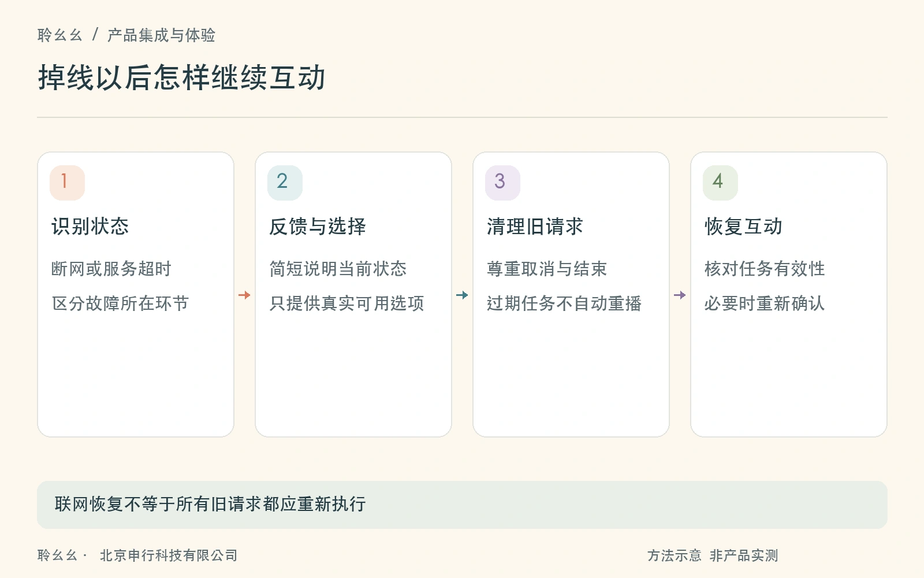Click the line "断网或服务超时"

[x=111, y=269]
